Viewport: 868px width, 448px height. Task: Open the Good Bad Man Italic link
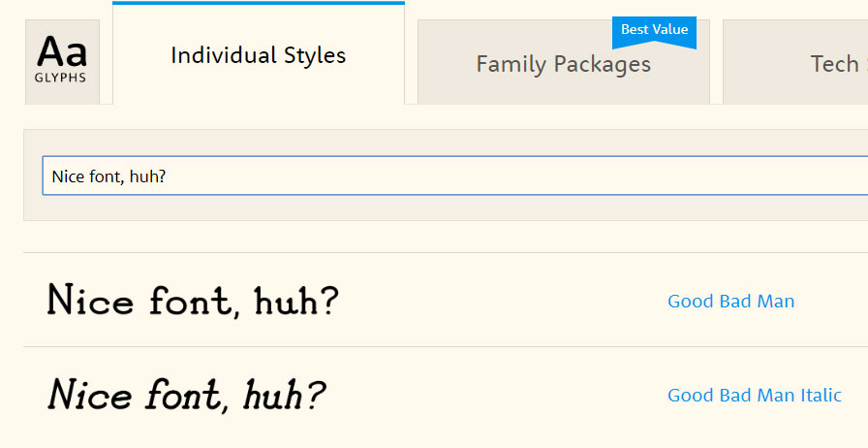[x=754, y=396]
